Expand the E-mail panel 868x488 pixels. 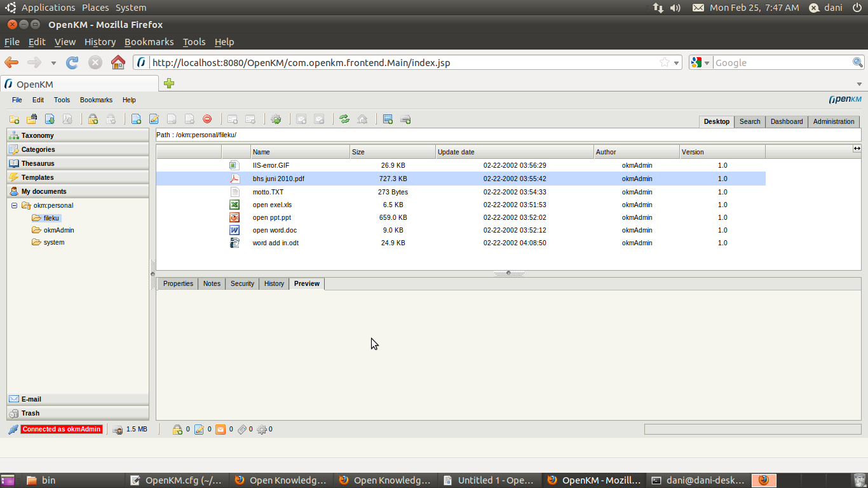(x=78, y=399)
